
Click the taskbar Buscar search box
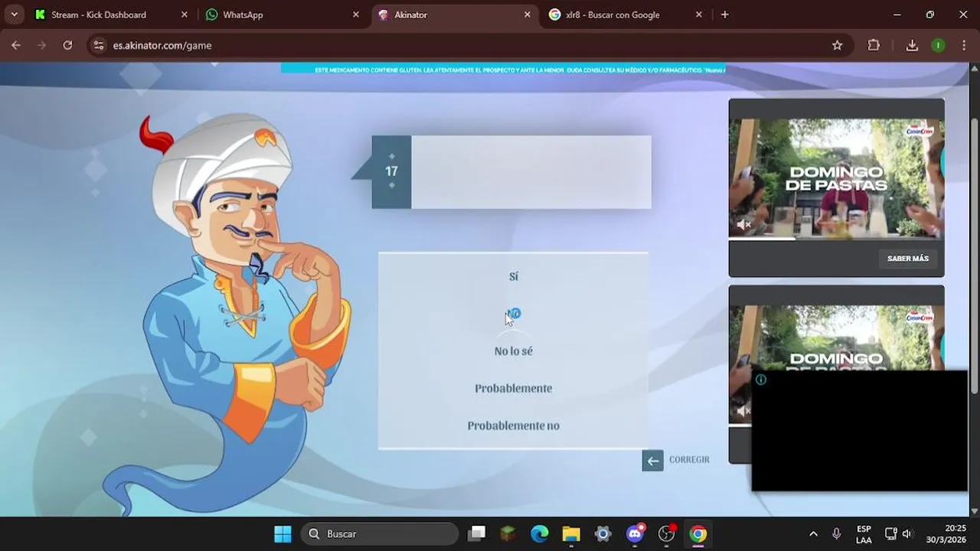click(x=380, y=533)
